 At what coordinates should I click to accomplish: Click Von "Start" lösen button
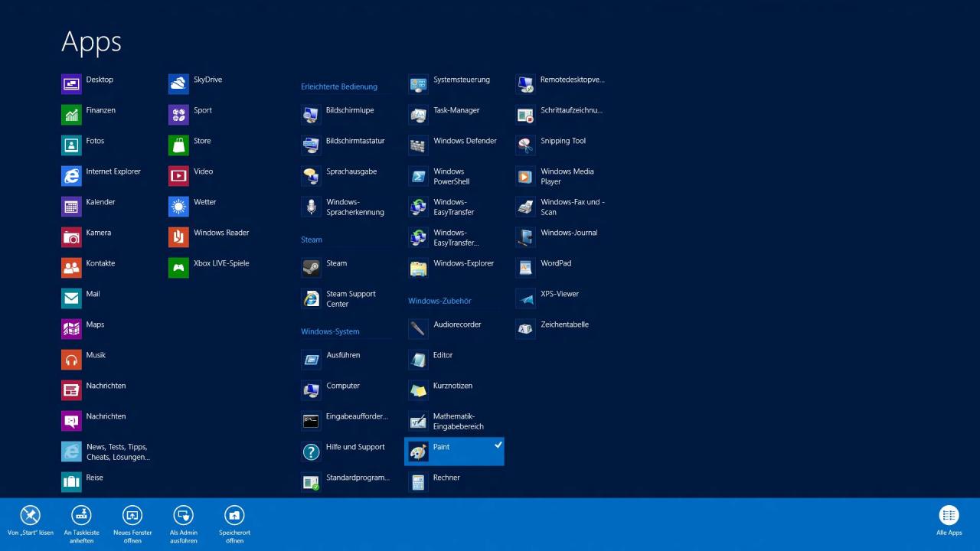pos(31,522)
